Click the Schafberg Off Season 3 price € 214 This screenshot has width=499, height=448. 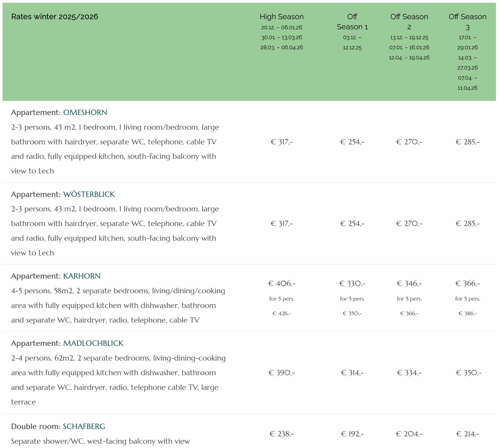pyautogui.click(x=467, y=434)
